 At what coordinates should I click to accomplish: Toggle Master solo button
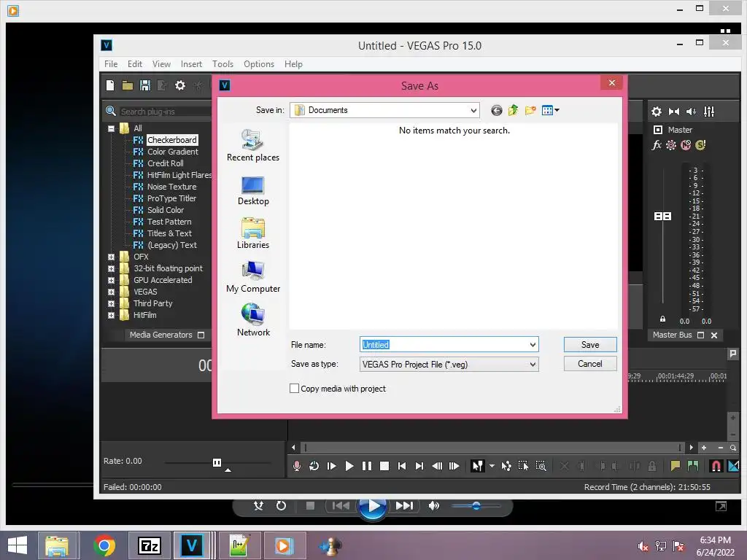pos(700,145)
